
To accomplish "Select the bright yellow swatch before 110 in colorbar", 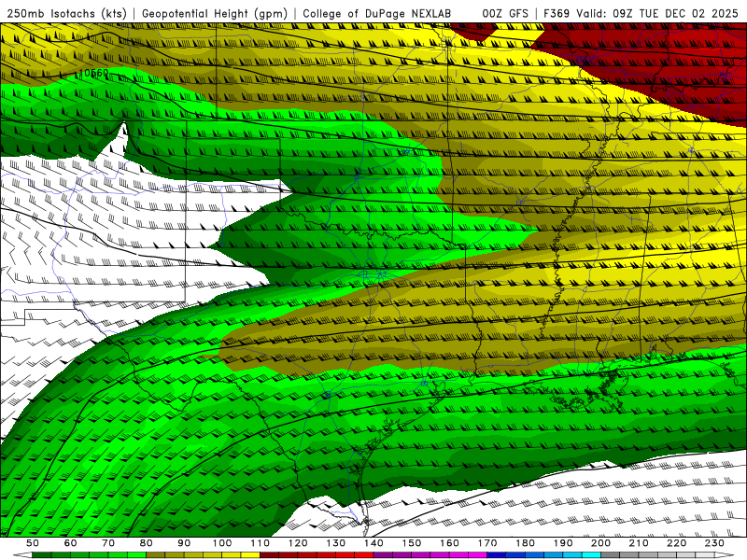I will 250,555.
